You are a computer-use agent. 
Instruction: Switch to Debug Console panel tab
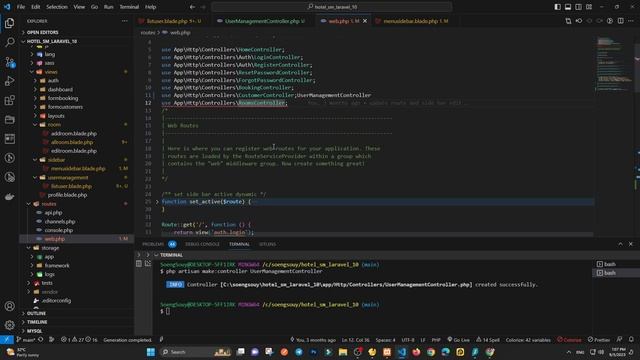202,244
